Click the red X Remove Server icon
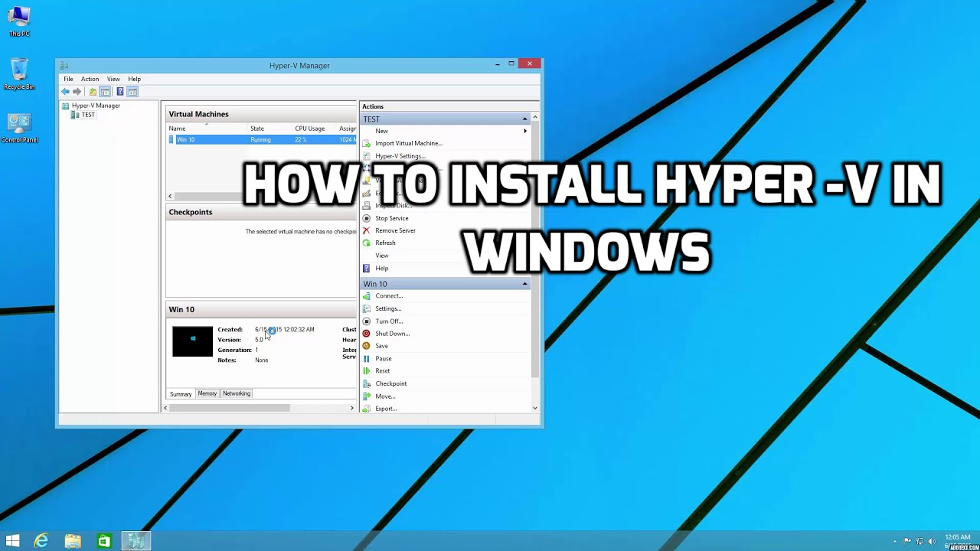This screenshot has width=980, height=551. (367, 230)
